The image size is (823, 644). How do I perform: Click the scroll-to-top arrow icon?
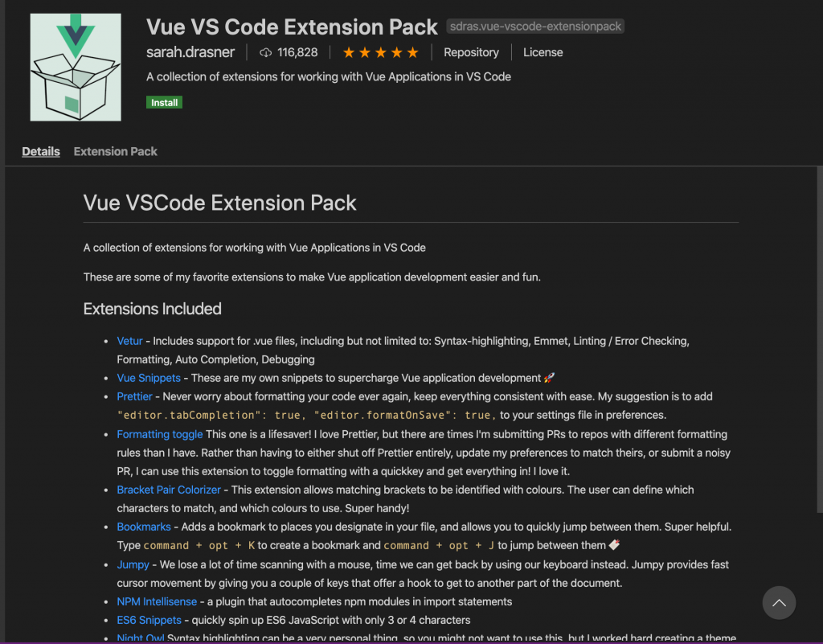coord(779,602)
